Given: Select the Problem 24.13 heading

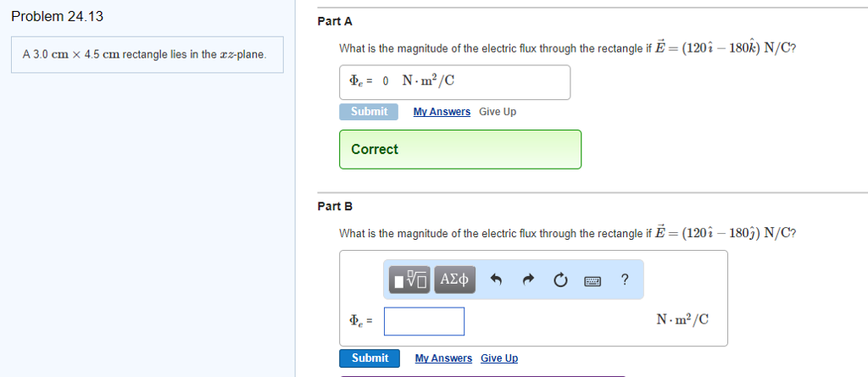Looking at the screenshot, I should pos(57,17).
